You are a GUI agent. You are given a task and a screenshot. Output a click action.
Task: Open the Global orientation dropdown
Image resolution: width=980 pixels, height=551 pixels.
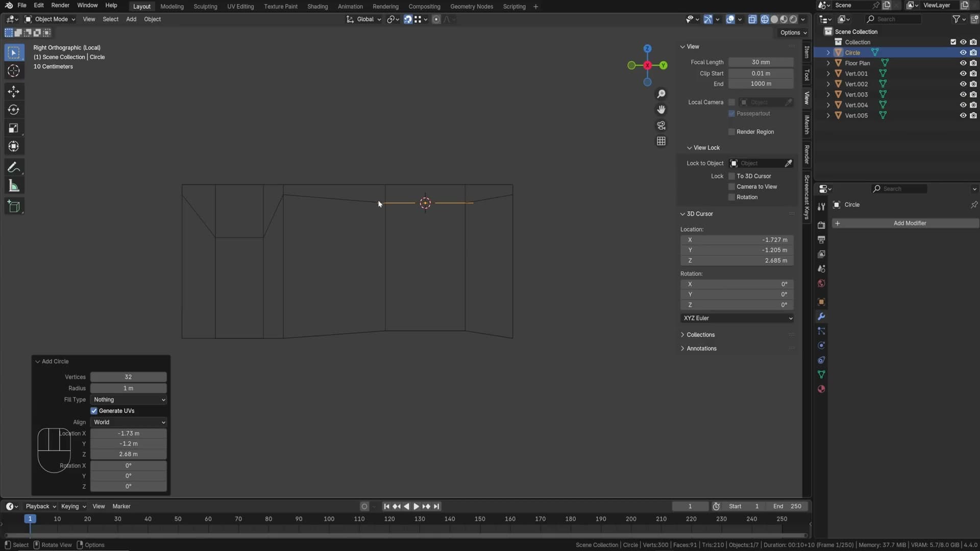click(x=363, y=19)
